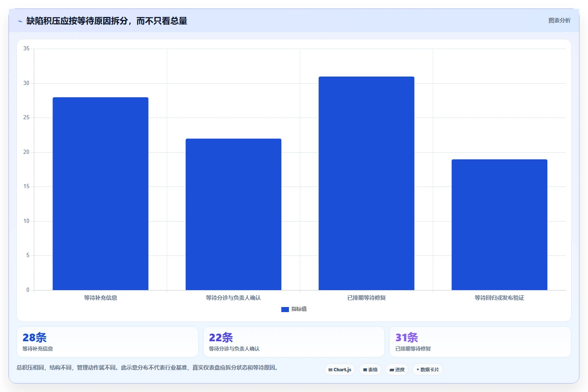Click the icon inside the 进度 chip
This screenshot has height=392, width=588.
pos(392,370)
